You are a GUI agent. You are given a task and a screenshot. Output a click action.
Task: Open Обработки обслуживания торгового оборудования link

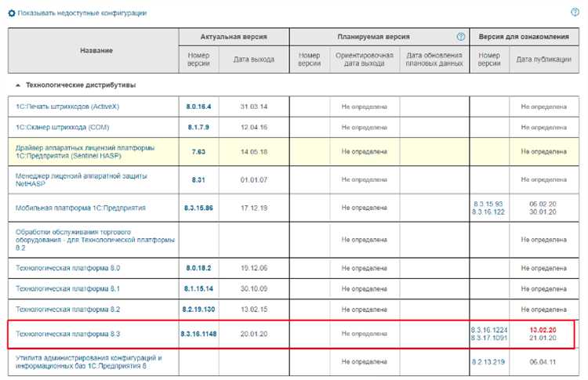[95, 240]
